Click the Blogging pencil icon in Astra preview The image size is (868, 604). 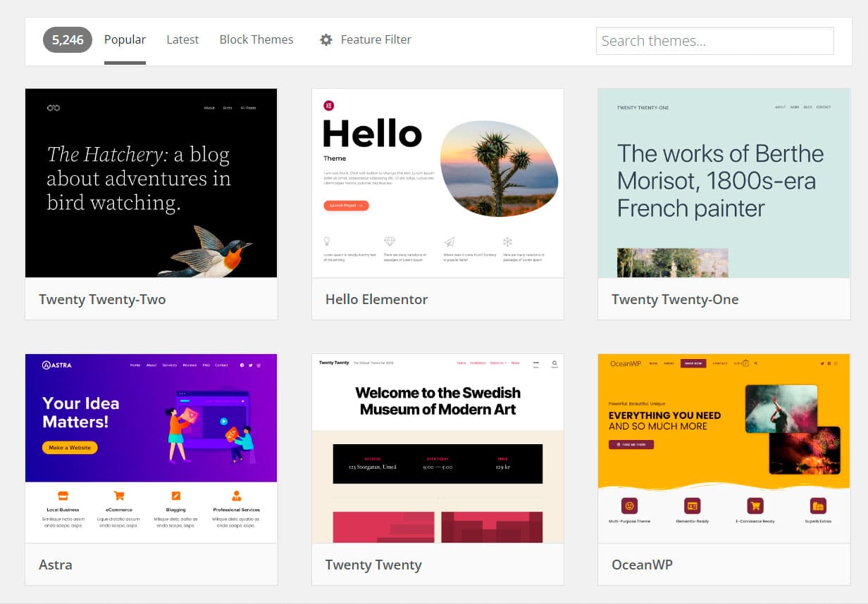[175, 495]
